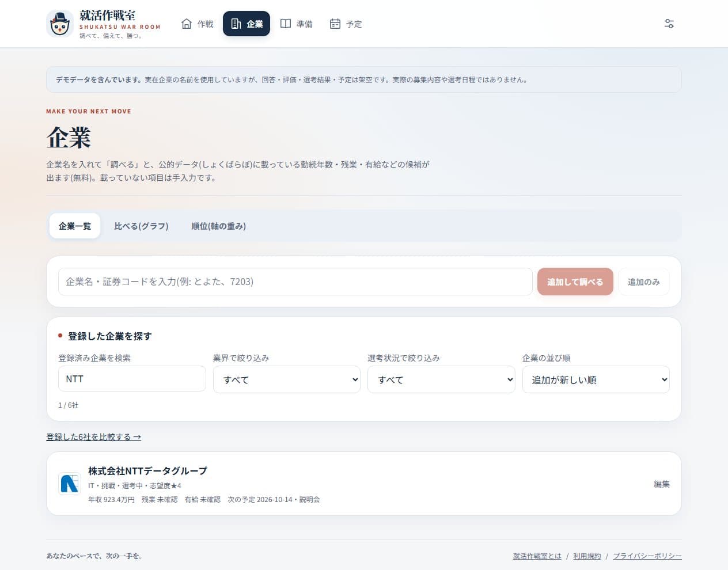Click the 就活作戦室 site title
The height and width of the screenshot is (570, 728).
[108, 15]
